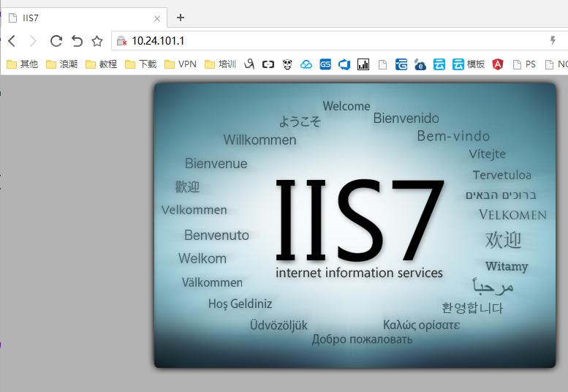The width and height of the screenshot is (568, 392).
Task: Expand the 其他 bookmarks folder
Action: click(22, 64)
